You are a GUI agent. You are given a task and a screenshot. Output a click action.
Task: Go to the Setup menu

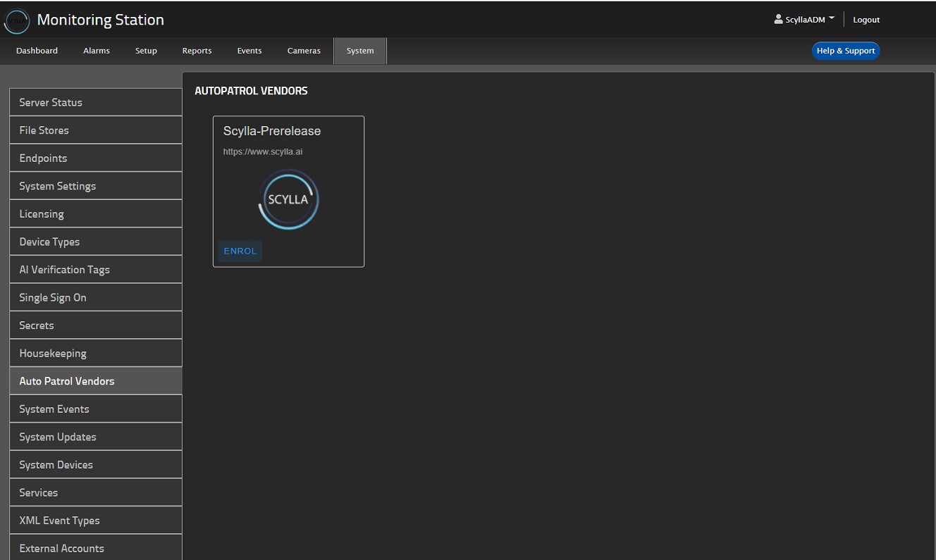146,51
